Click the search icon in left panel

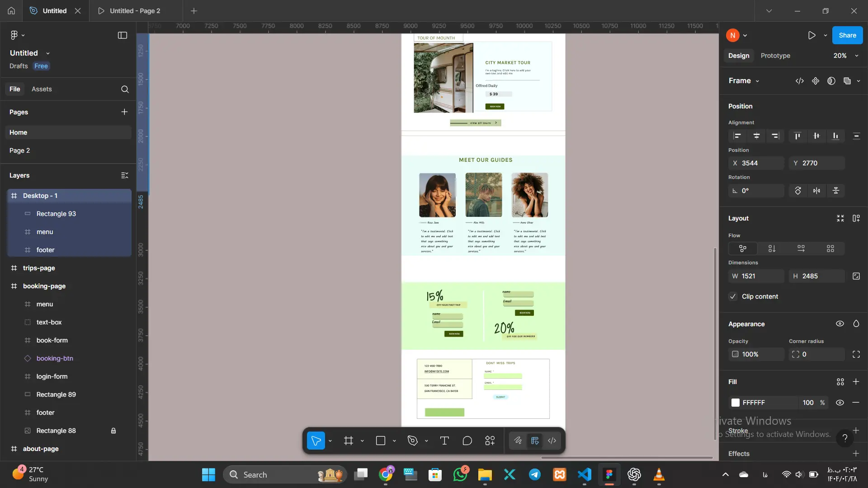125,89
